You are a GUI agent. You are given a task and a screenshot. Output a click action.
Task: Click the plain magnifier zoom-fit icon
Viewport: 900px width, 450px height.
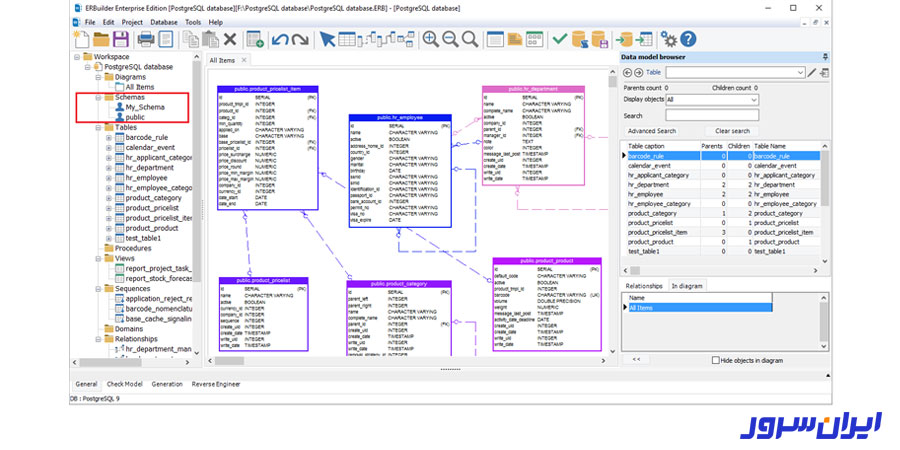point(470,39)
